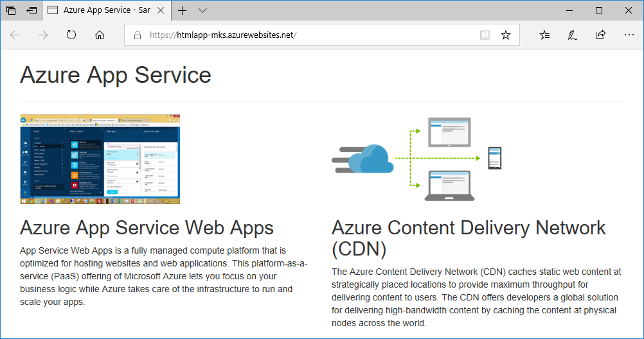
Task: Go to the Home page
Action: (100, 35)
